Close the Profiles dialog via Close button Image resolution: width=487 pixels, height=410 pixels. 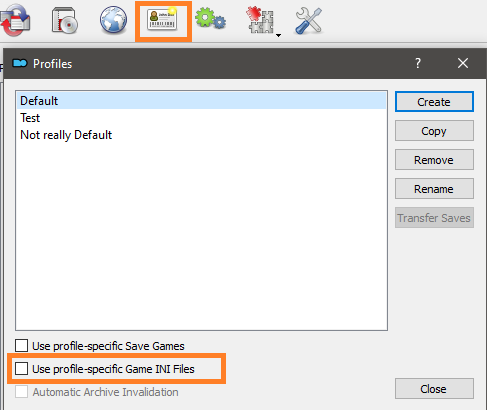(434, 388)
